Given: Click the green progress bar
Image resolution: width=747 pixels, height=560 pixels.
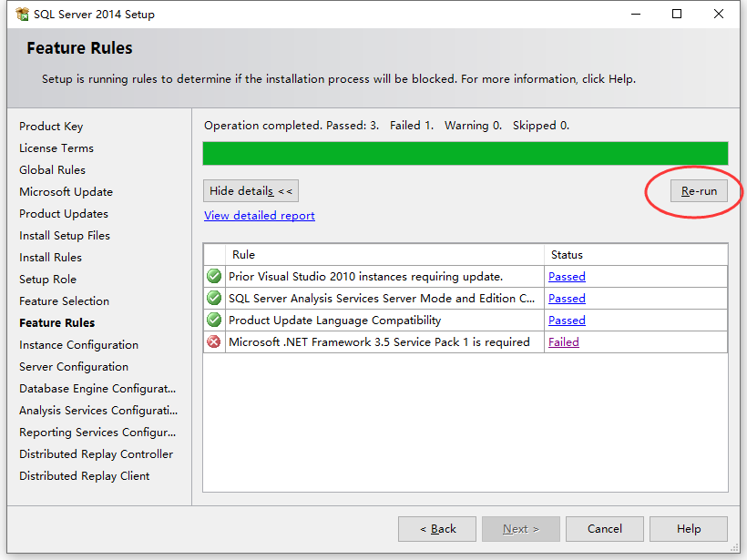Looking at the screenshot, I should 466,153.
